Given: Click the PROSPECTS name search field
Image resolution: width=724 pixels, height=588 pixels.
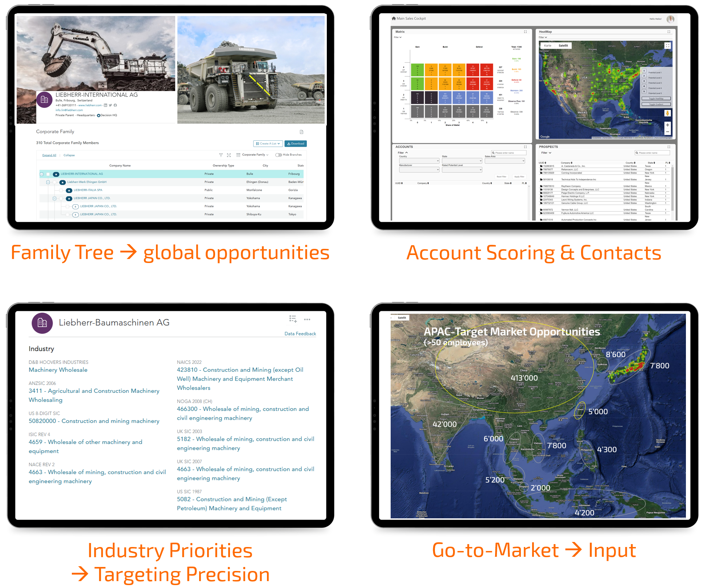Looking at the screenshot, I should (652, 153).
